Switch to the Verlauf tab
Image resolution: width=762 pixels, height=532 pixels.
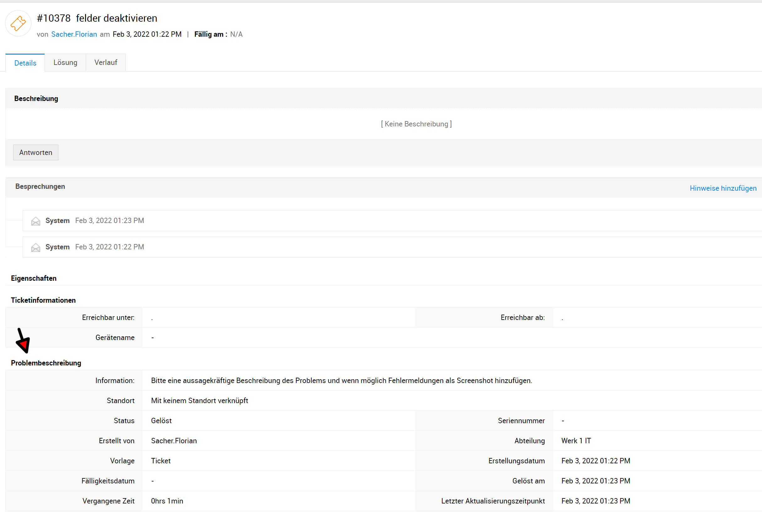click(x=105, y=62)
